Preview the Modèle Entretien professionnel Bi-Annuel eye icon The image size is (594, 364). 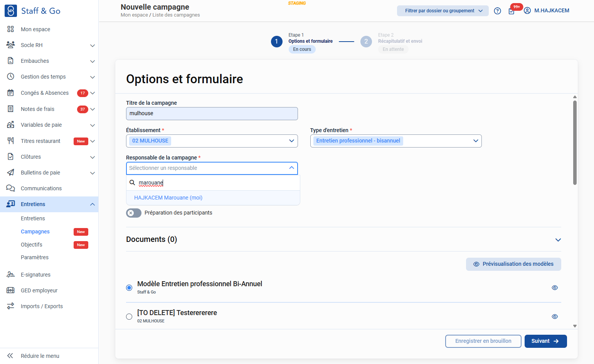pyautogui.click(x=555, y=288)
